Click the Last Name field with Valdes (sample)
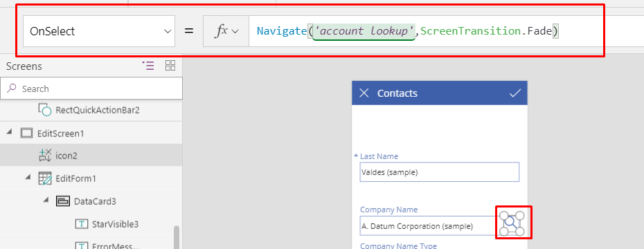Image resolution: width=644 pixels, height=249 pixels. point(440,172)
